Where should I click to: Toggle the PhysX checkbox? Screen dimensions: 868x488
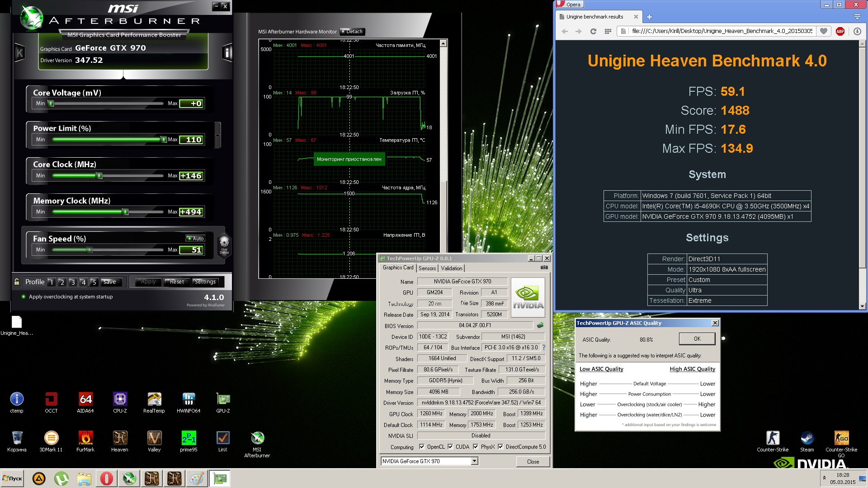(x=476, y=447)
